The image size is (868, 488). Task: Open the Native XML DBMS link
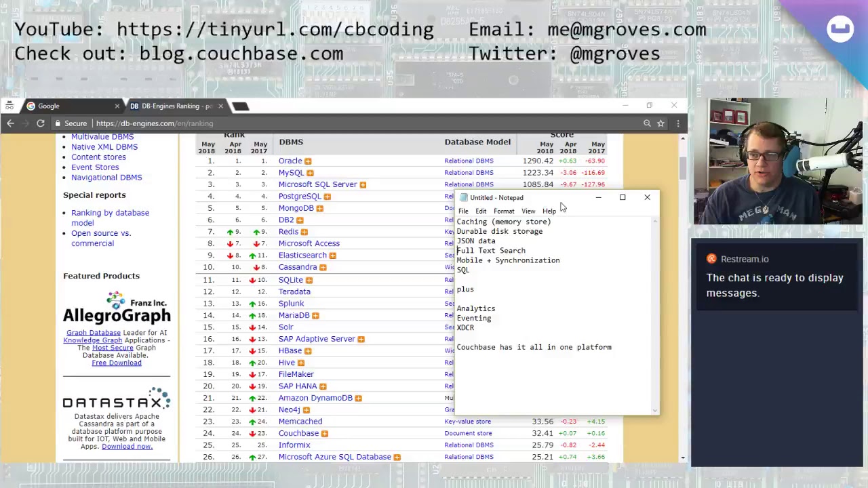pyautogui.click(x=104, y=147)
